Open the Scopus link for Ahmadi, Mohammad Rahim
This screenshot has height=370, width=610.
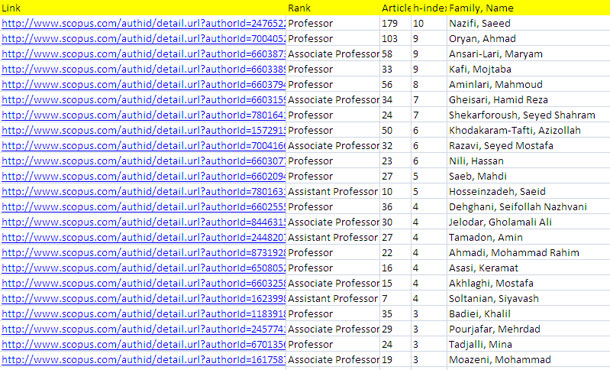point(143,253)
